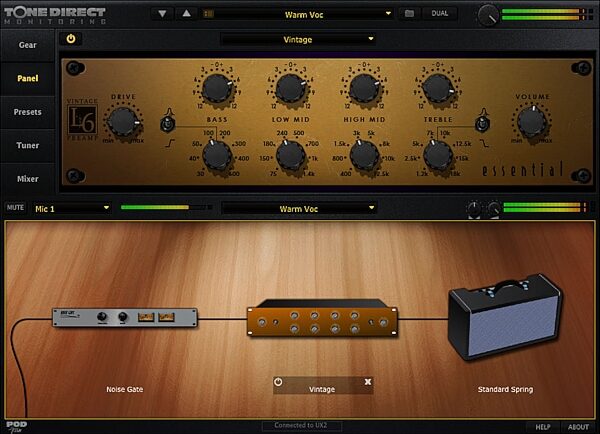
Task: Open the Tuner tab
Action: [x=28, y=145]
